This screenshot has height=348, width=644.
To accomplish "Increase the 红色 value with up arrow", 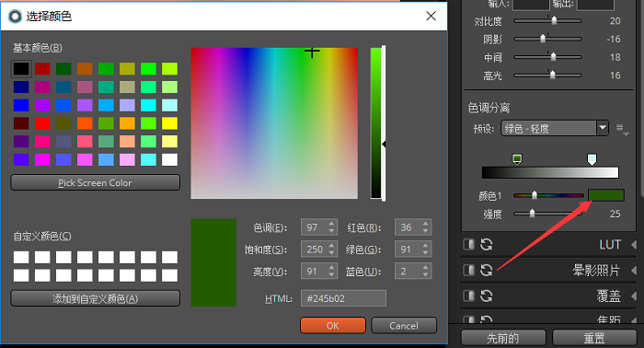I will tap(425, 224).
